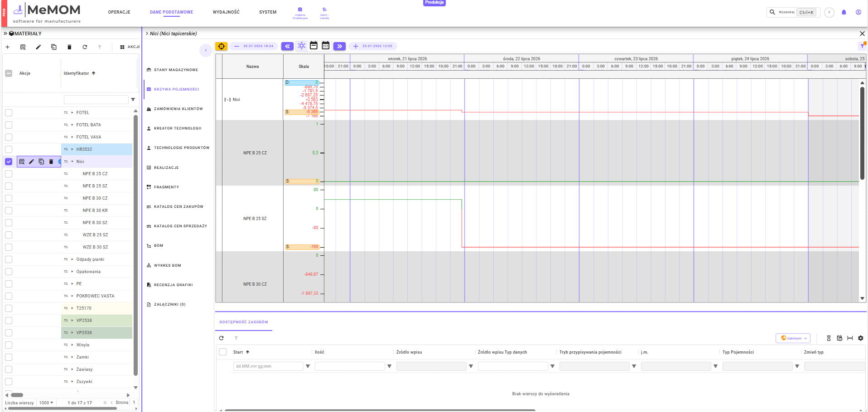This screenshot has width=868, height=412.
Task: Switch to the STANY MAGAZYNOWE section
Action: [176, 70]
